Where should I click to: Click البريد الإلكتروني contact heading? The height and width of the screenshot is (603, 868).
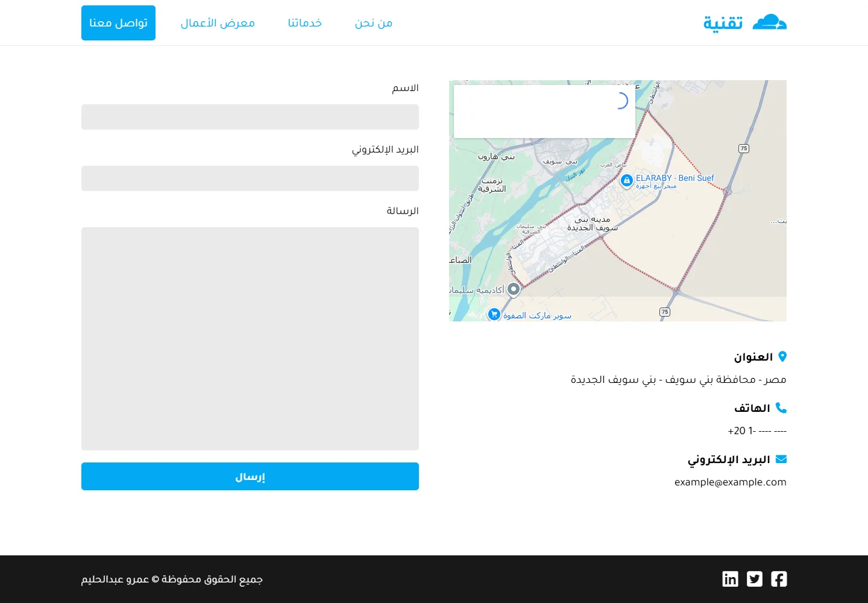(x=729, y=459)
